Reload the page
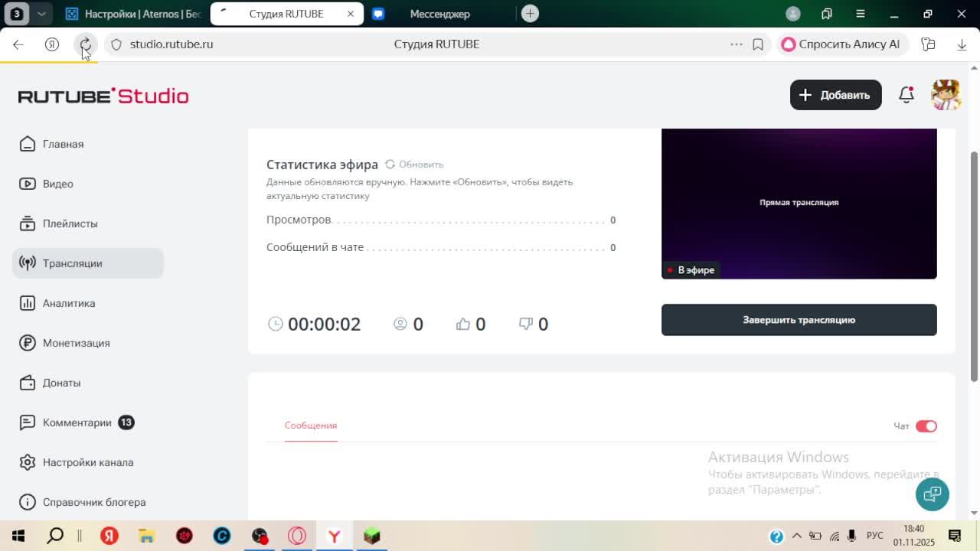980x551 pixels. 86,44
